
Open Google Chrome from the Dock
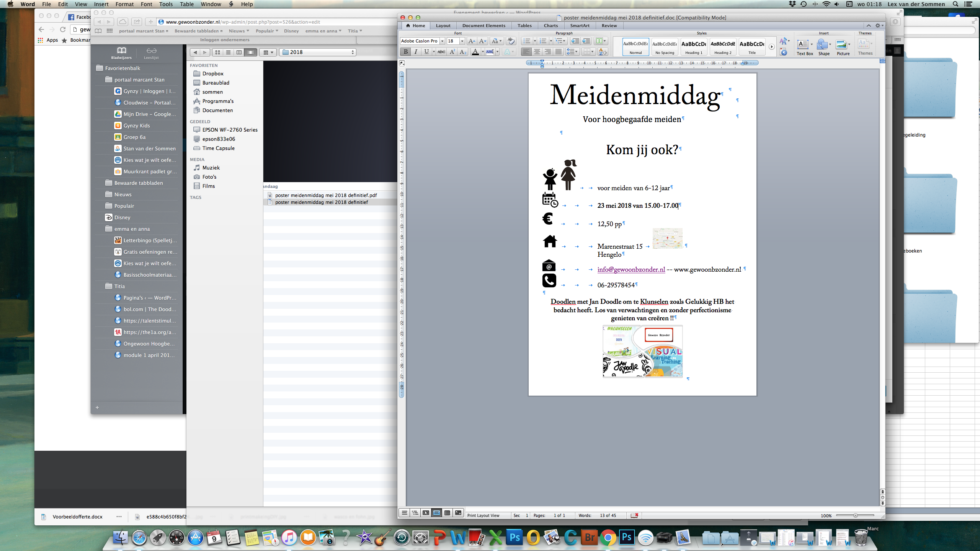tap(608, 538)
